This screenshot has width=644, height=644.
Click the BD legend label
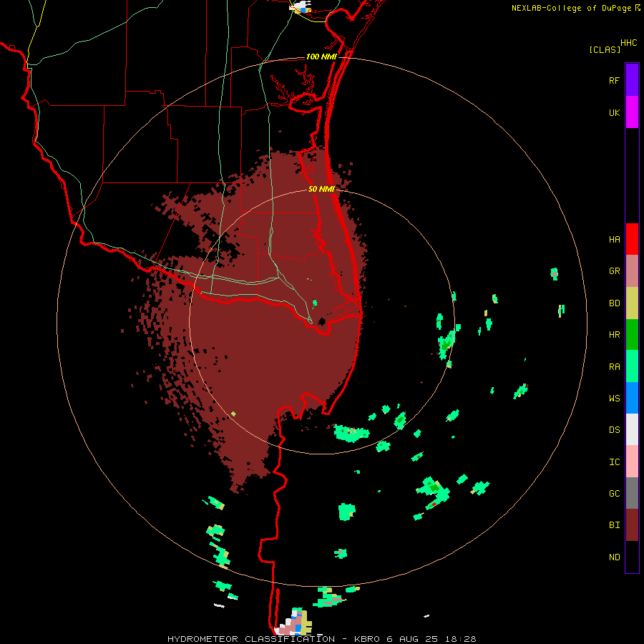pyautogui.click(x=614, y=303)
